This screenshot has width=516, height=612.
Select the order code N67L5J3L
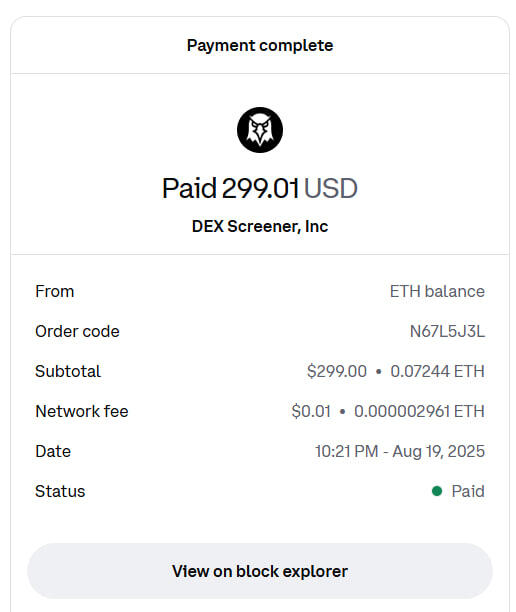click(x=447, y=331)
